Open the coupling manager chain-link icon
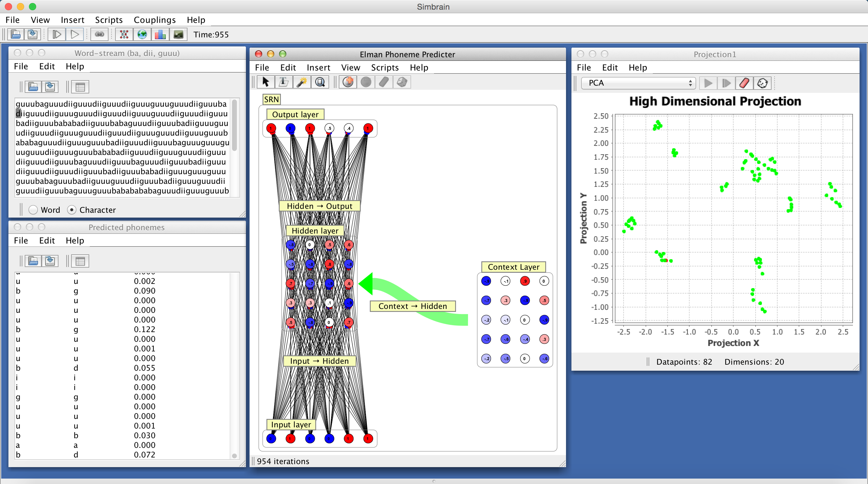The image size is (868, 484). click(x=99, y=34)
